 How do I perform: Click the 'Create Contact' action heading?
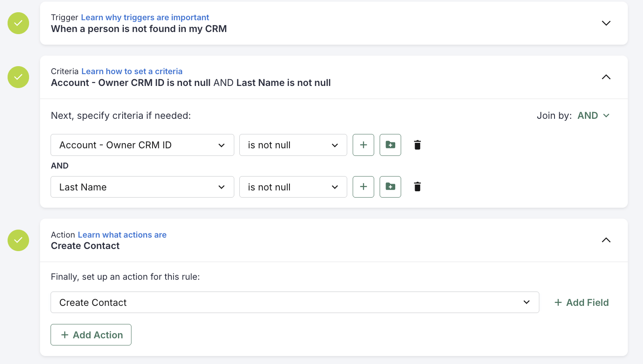(85, 246)
